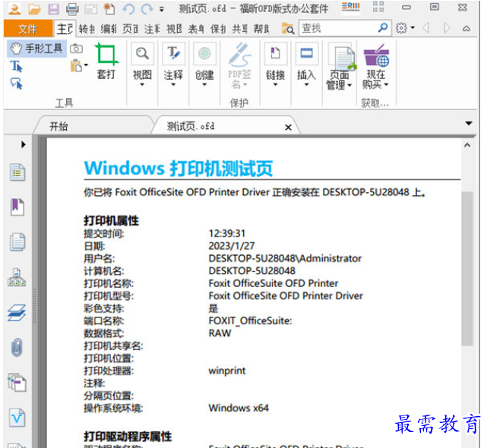The width and height of the screenshot is (487, 448).
Task: Open a file with the folder icon
Action: pyautogui.click(x=34, y=9)
